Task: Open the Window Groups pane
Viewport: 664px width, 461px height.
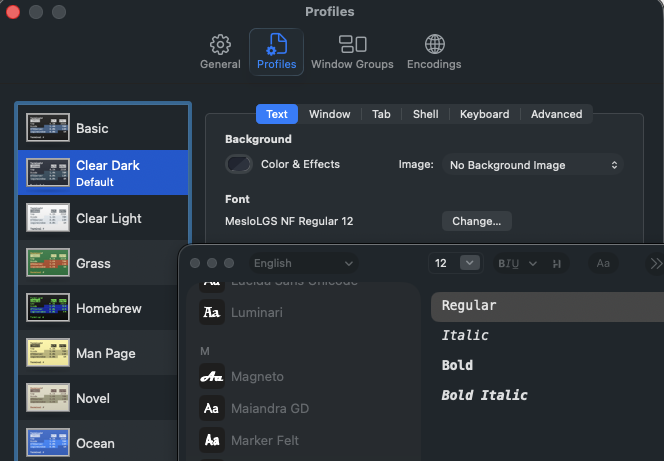Action: 352,52
